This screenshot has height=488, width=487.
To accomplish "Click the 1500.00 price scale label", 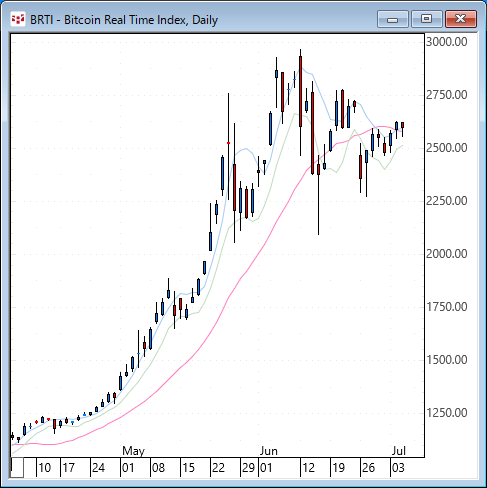I will [x=447, y=360].
